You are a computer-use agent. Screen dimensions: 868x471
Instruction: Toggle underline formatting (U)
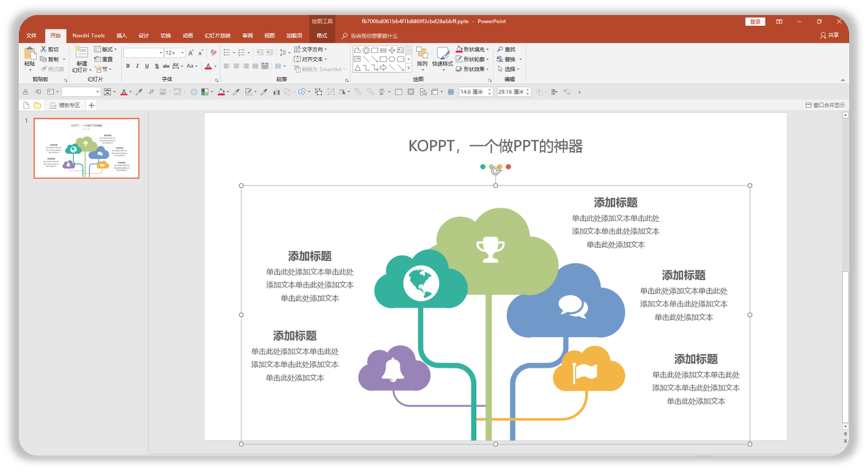pos(147,66)
